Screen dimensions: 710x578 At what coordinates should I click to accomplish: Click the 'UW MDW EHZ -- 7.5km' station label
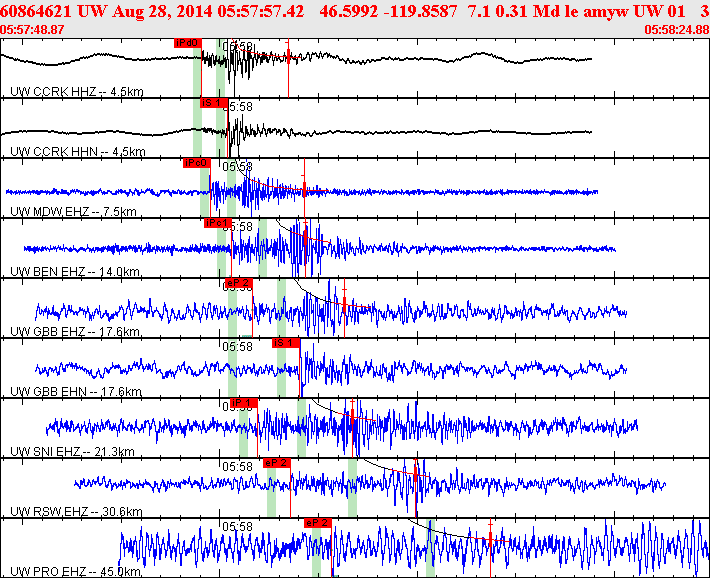click(73, 212)
